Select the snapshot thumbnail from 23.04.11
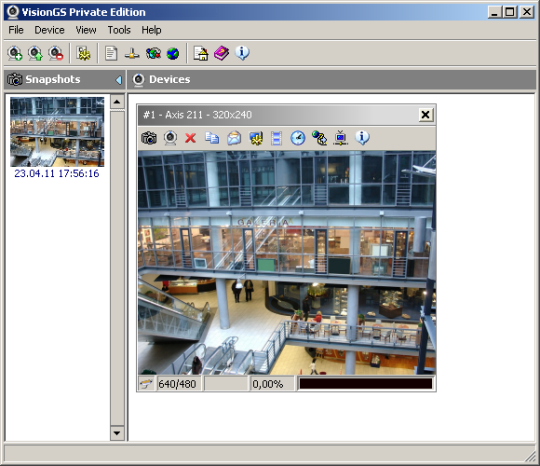The height and width of the screenshot is (466, 540). coord(57,132)
